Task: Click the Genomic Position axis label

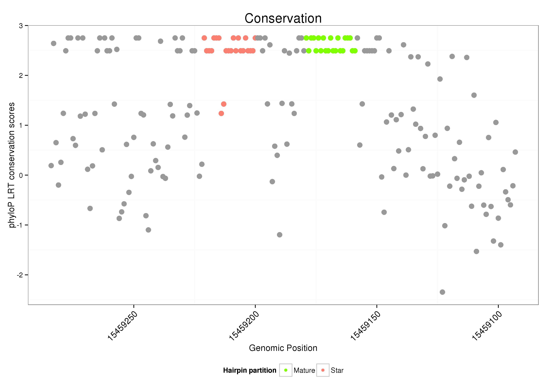Action: tap(283, 348)
